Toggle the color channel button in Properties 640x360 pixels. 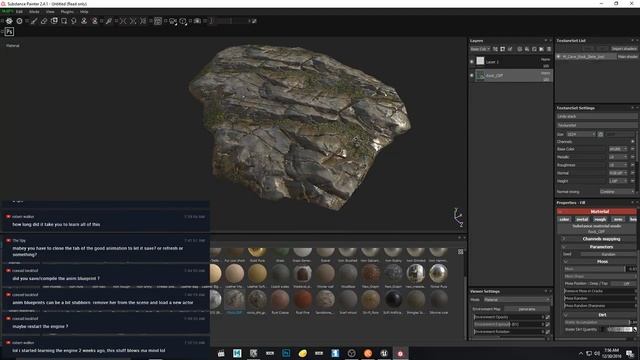point(564,220)
